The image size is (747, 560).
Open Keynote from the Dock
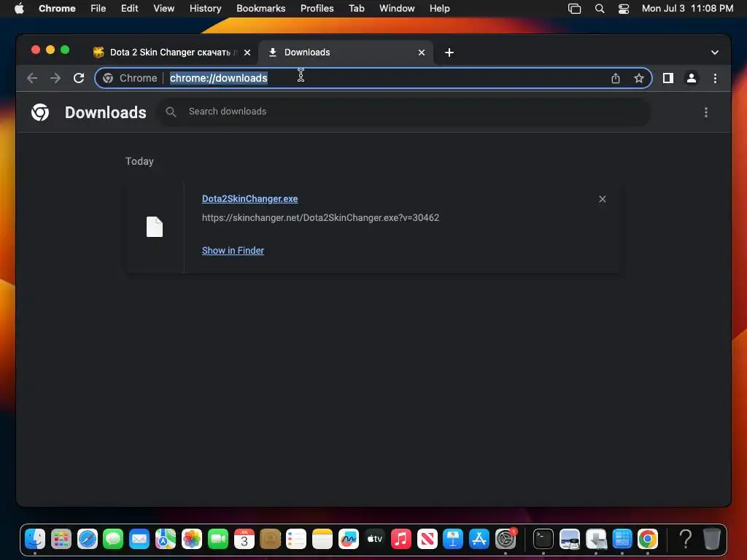(452, 539)
